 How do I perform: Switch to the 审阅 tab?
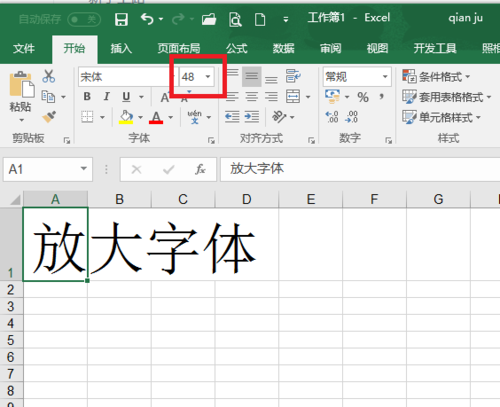(x=331, y=49)
